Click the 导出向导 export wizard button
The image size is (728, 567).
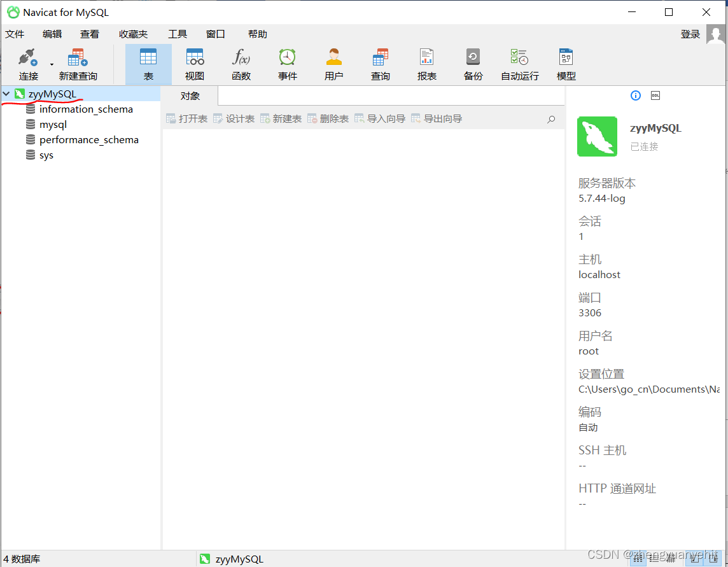click(437, 119)
